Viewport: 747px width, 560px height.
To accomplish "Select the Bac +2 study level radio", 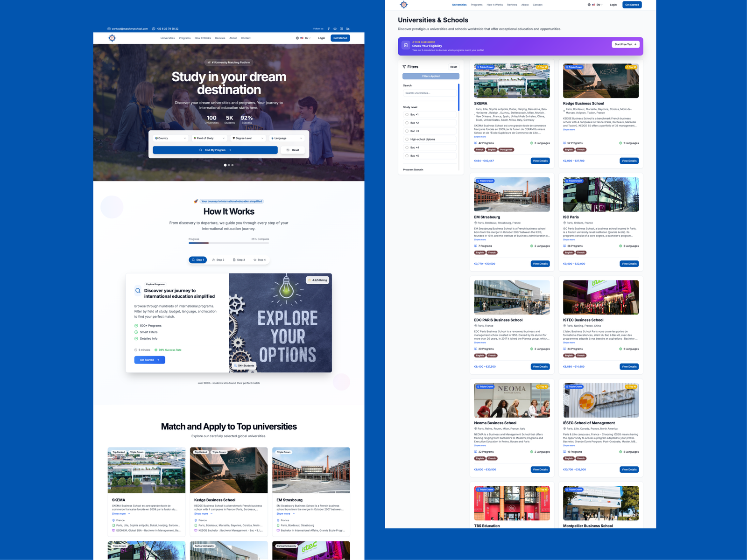I will [x=407, y=123].
